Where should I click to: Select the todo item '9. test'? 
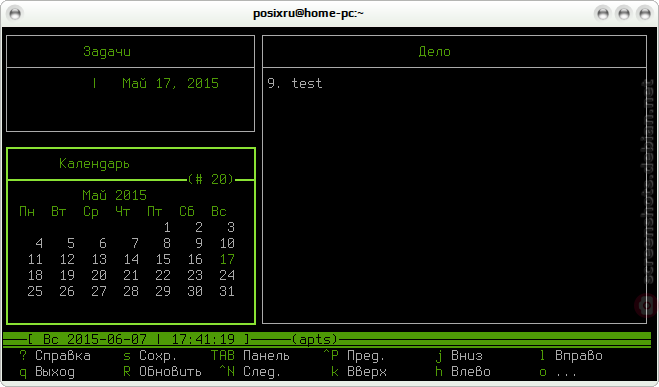point(295,83)
